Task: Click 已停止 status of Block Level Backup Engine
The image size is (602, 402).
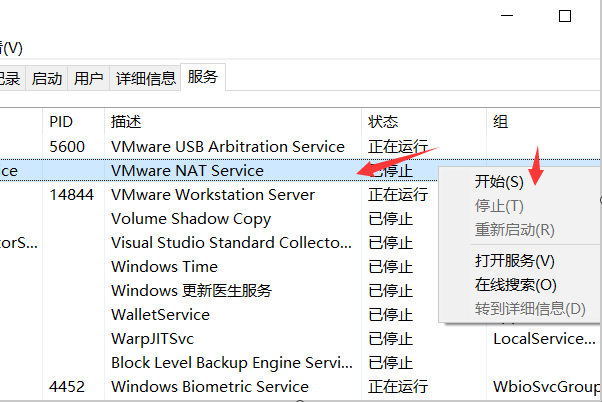Action: [x=390, y=363]
